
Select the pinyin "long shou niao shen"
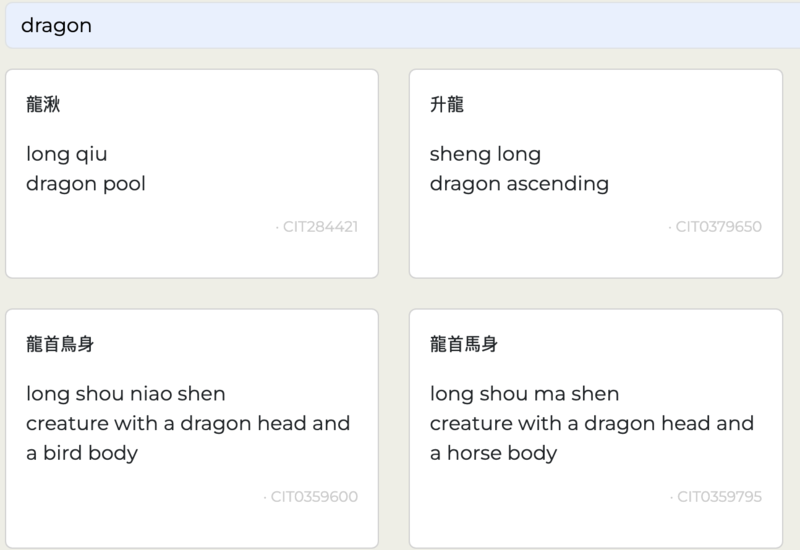click(x=126, y=394)
